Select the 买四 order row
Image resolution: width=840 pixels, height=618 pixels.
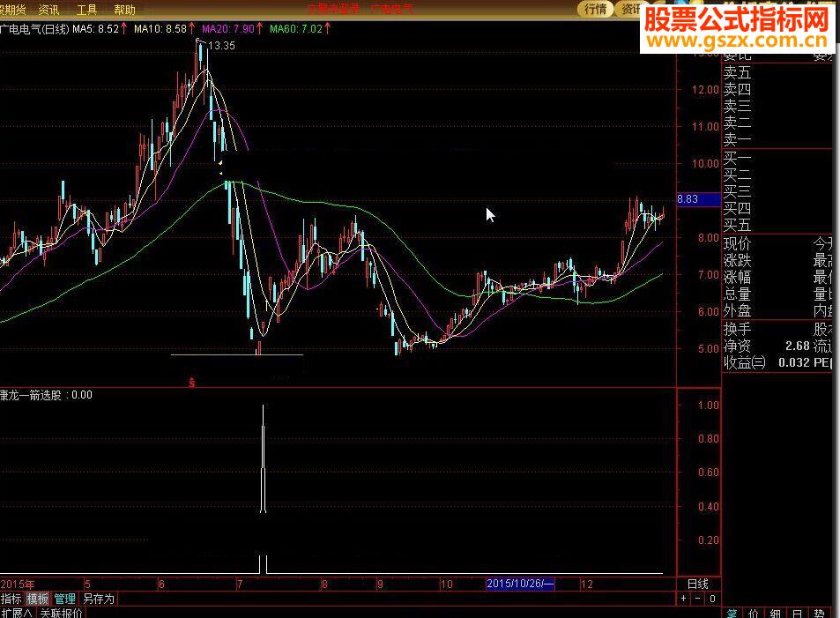pyautogui.click(x=737, y=208)
